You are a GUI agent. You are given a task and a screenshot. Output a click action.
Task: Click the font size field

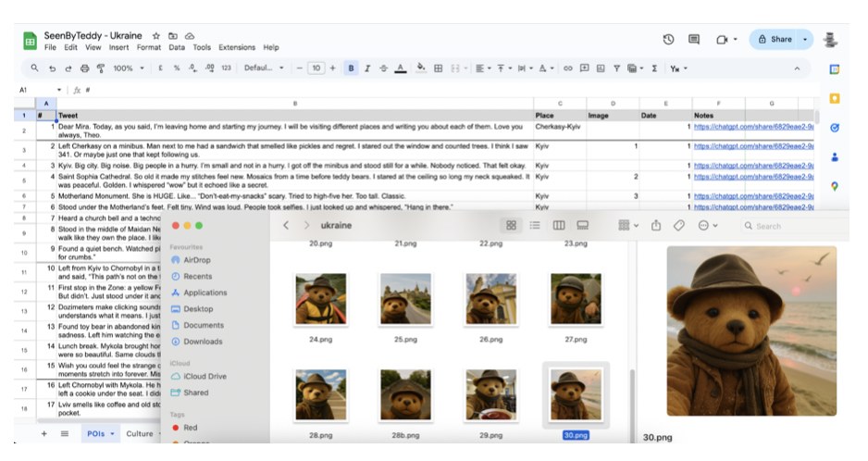point(316,69)
